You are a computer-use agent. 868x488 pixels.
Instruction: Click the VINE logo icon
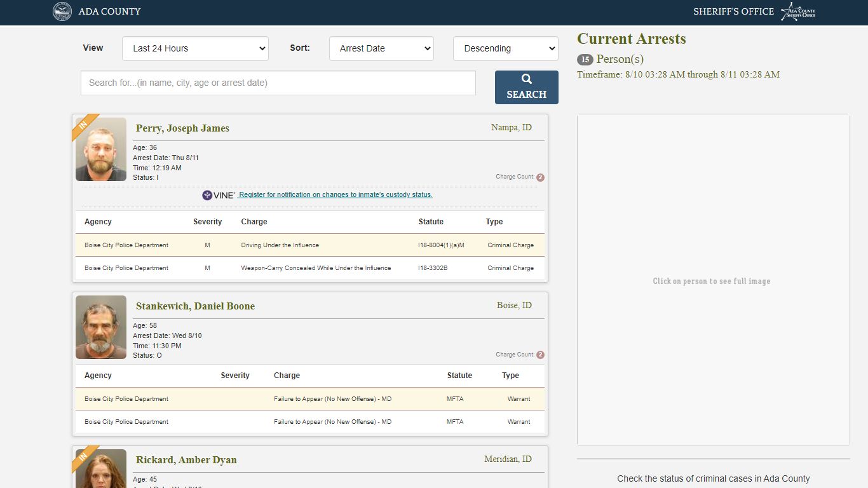[219, 195]
